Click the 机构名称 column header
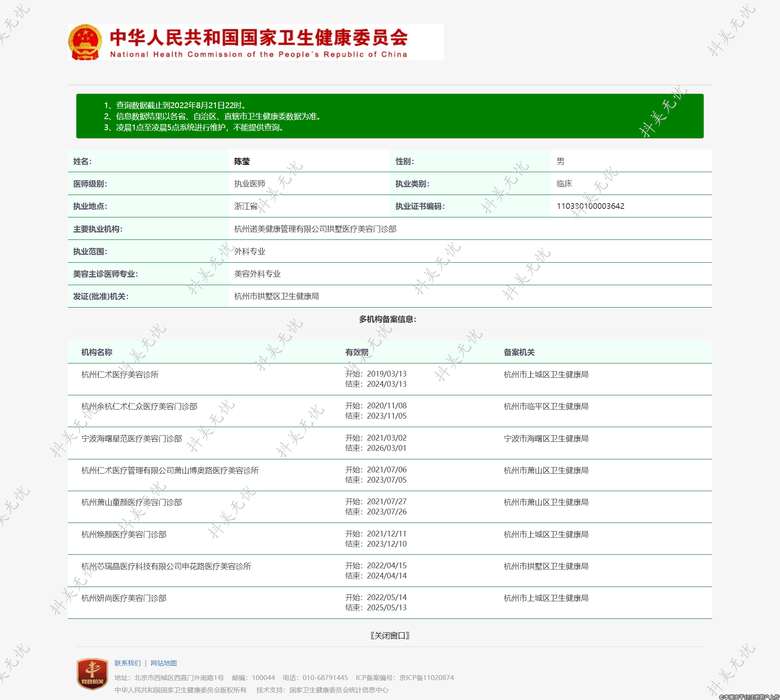Screen dimensions: 780x700 pyautogui.click(x=97, y=352)
